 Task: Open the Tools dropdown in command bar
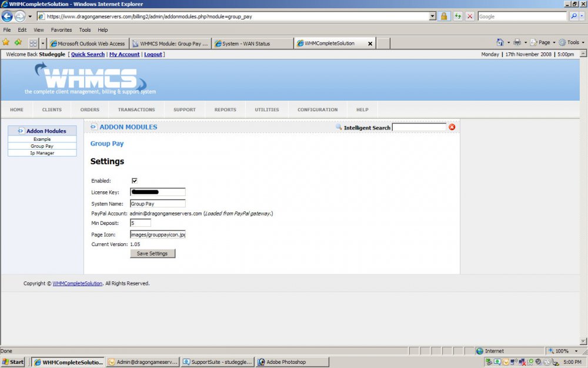click(570, 42)
